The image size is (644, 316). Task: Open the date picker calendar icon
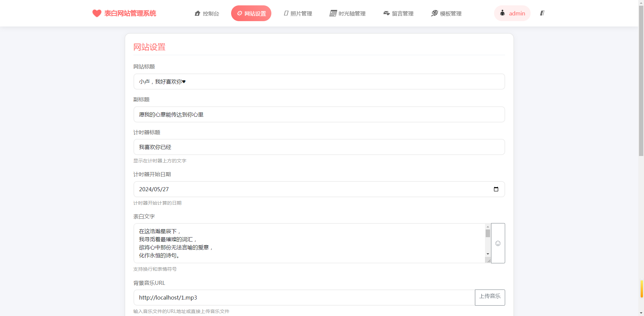(496, 189)
